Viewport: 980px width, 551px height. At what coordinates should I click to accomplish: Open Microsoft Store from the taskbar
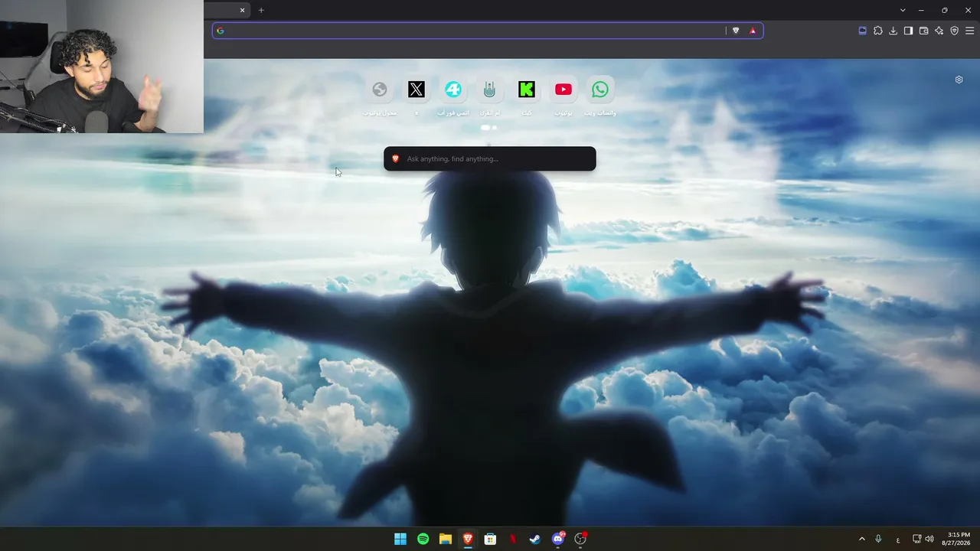(x=490, y=539)
